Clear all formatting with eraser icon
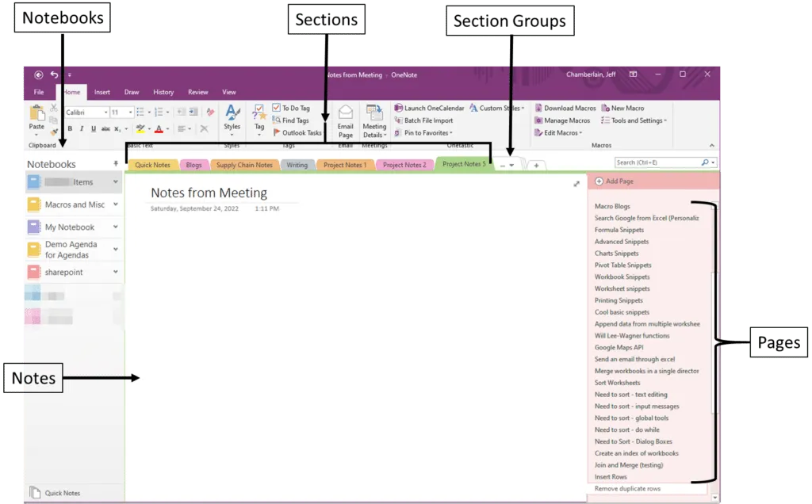Viewport: 812px width, 504px height. pos(209,112)
